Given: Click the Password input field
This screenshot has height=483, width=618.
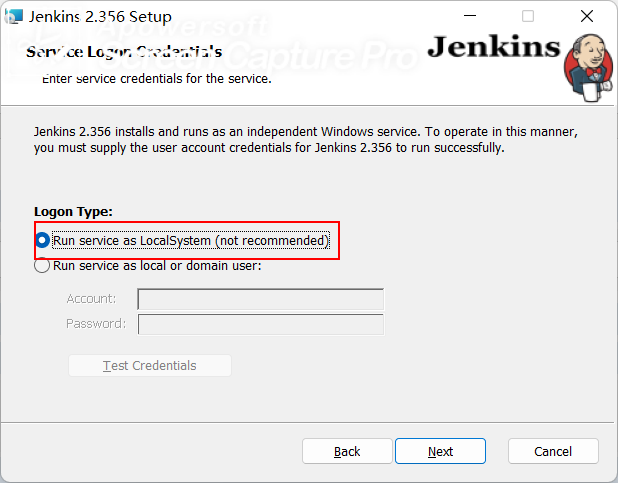Looking at the screenshot, I should 261,324.
